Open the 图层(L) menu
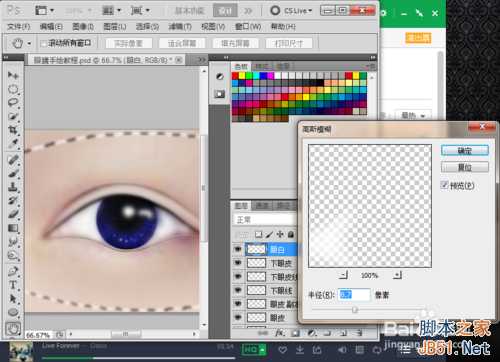 coord(115,26)
